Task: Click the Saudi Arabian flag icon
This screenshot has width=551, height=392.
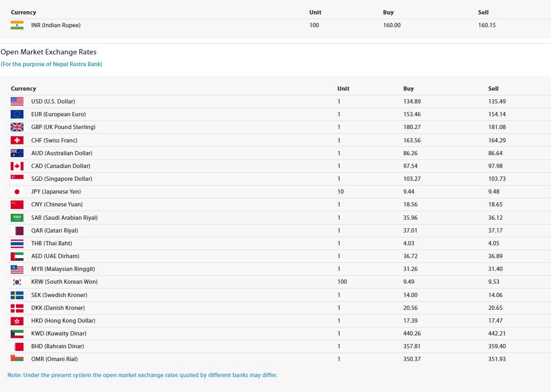Action: click(x=17, y=218)
